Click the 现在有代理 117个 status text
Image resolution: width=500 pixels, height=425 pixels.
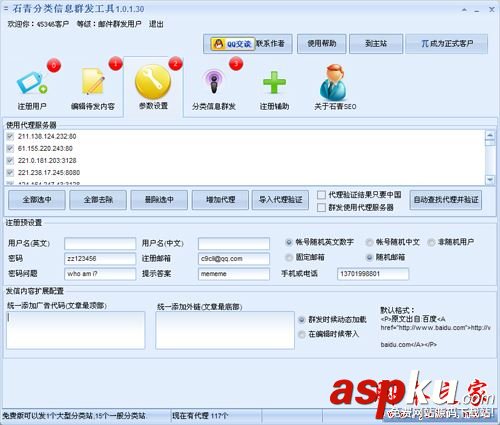pos(200,416)
